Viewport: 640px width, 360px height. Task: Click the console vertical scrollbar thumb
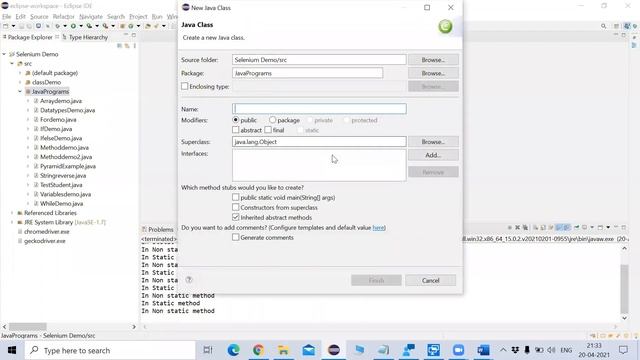624,288
